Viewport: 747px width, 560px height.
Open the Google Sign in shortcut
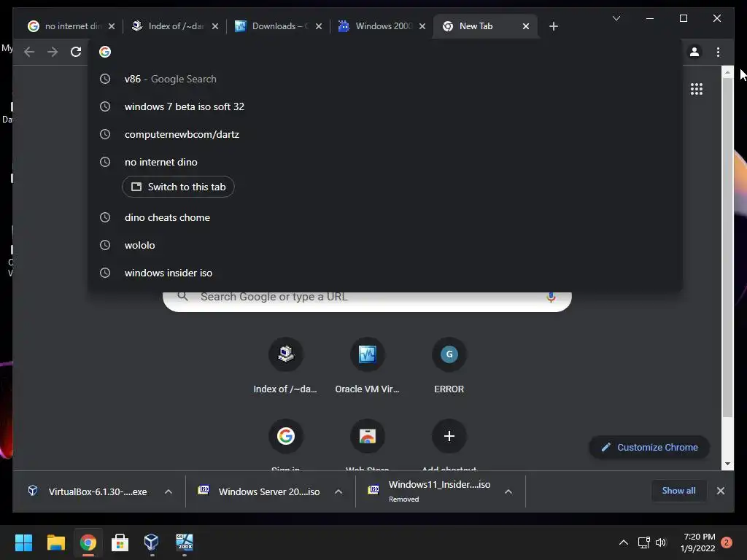(x=285, y=444)
